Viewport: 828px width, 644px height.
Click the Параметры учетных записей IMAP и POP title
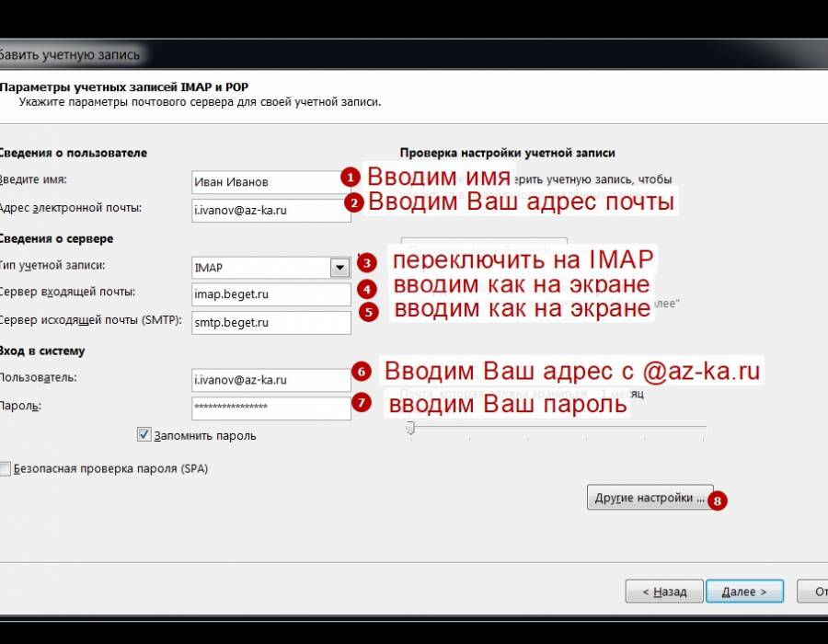click(x=123, y=87)
